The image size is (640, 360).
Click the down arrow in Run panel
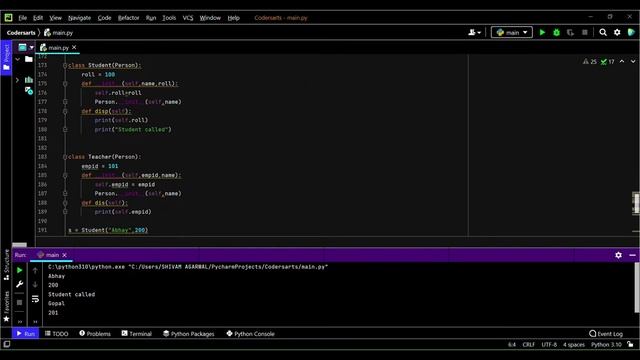[x=35, y=284]
